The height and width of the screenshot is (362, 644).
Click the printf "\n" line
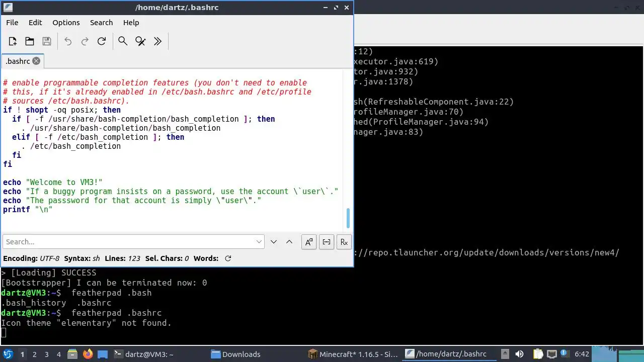point(28,210)
